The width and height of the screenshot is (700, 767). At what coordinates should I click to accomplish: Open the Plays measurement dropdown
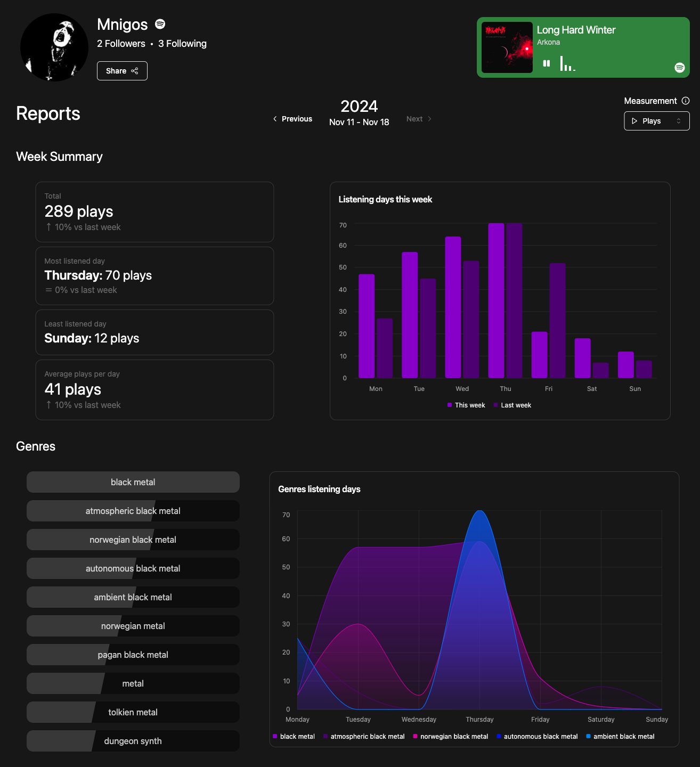click(656, 121)
